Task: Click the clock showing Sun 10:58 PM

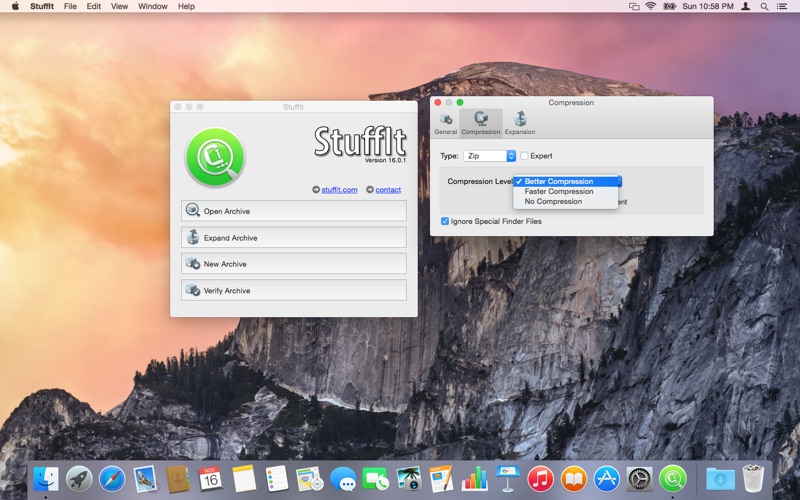Action: pos(708,6)
